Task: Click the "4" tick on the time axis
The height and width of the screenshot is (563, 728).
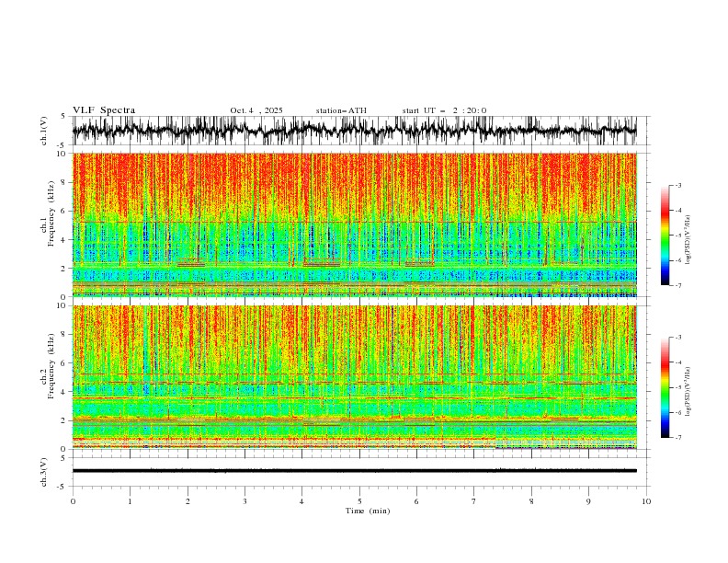Action: [x=301, y=501]
